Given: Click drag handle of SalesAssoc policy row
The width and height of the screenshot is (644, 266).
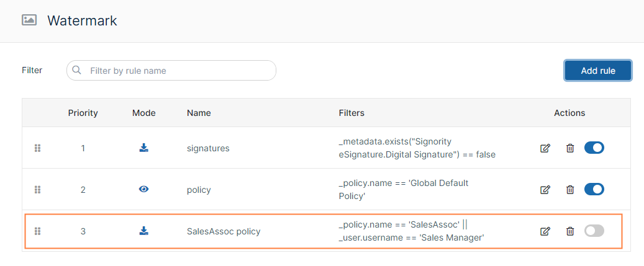Looking at the screenshot, I should (x=37, y=231).
